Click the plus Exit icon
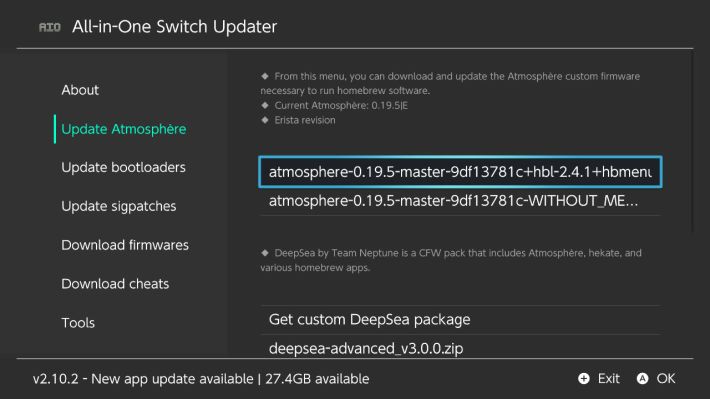Viewport: 710px width, 399px height. coord(584,379)
